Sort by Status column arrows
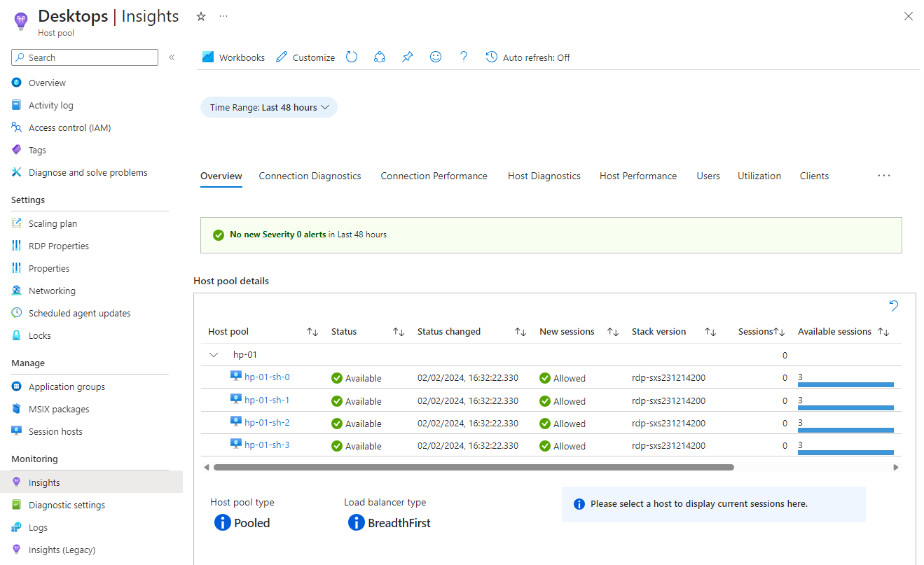This screenshot has width=924, height=565. [x=398, y=332]
